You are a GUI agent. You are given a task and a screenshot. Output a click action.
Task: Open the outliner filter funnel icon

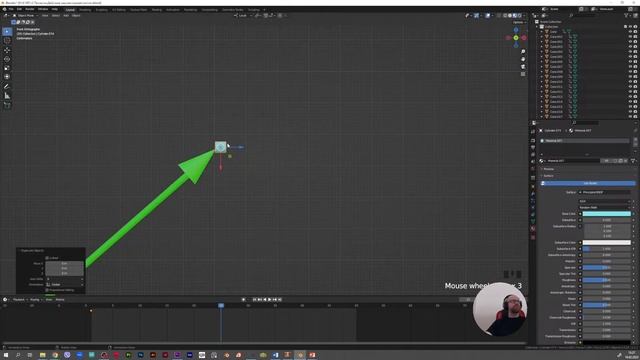pos(626,16)
